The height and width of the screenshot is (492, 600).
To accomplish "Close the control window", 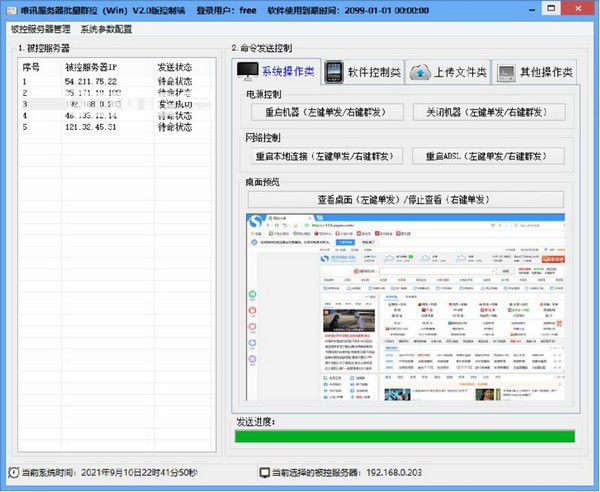I will (x=578, y=9).
